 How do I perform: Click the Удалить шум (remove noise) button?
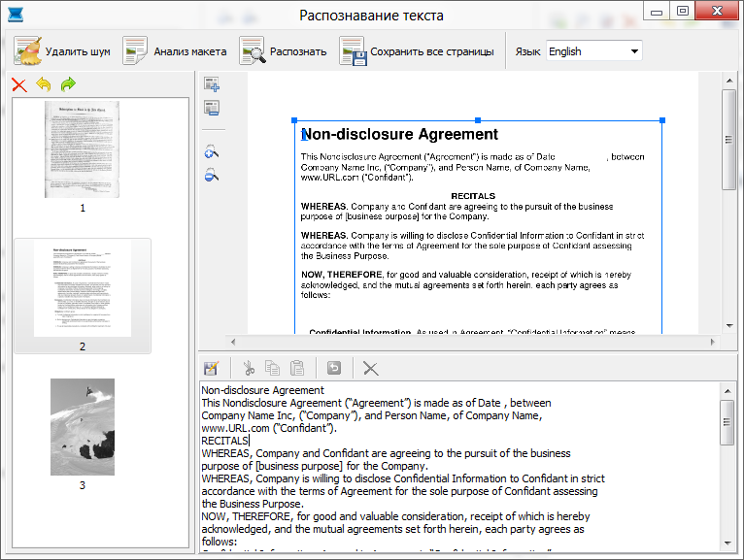(x=63, y=51)
